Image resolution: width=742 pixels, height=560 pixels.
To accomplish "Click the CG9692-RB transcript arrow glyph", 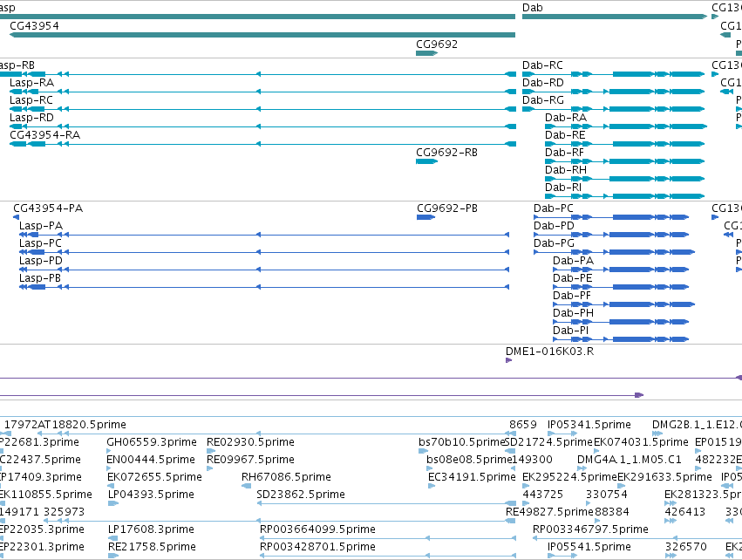I will (x=426, y=161).
